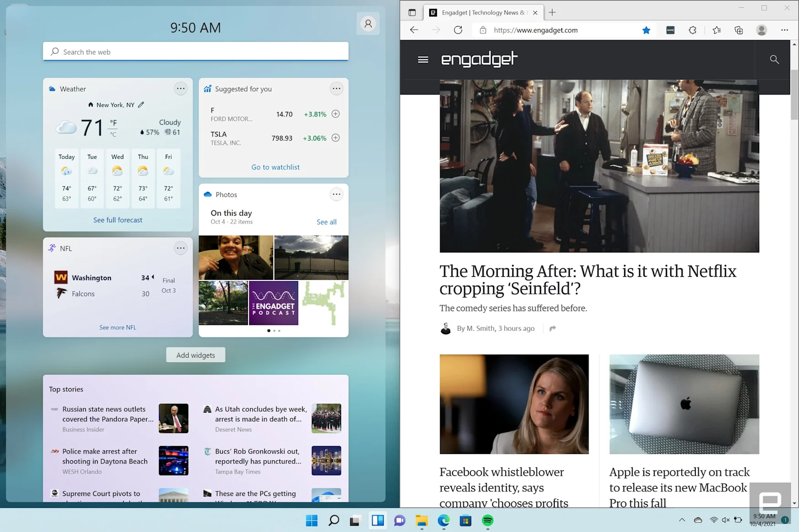The image size is (799, 532).
Task: Toggle Edge vertical tabs button
Action: pos(412,13)
